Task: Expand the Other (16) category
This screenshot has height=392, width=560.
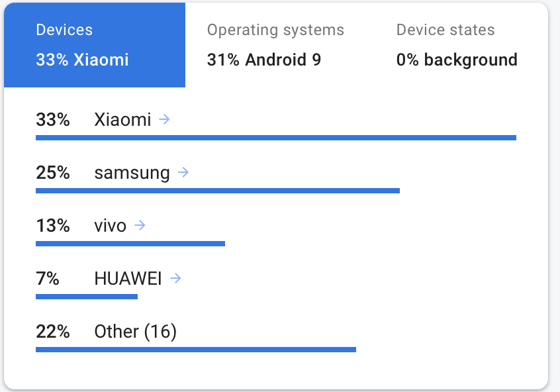Action: coord(136,331)
